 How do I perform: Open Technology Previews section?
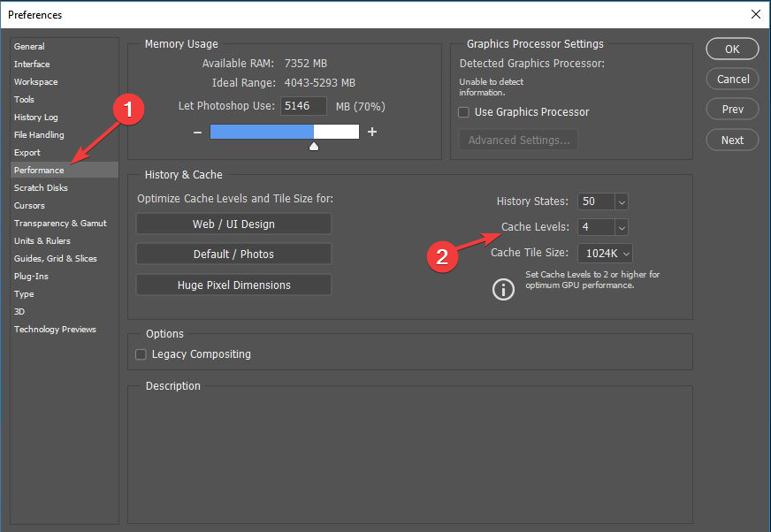point(55,330)
